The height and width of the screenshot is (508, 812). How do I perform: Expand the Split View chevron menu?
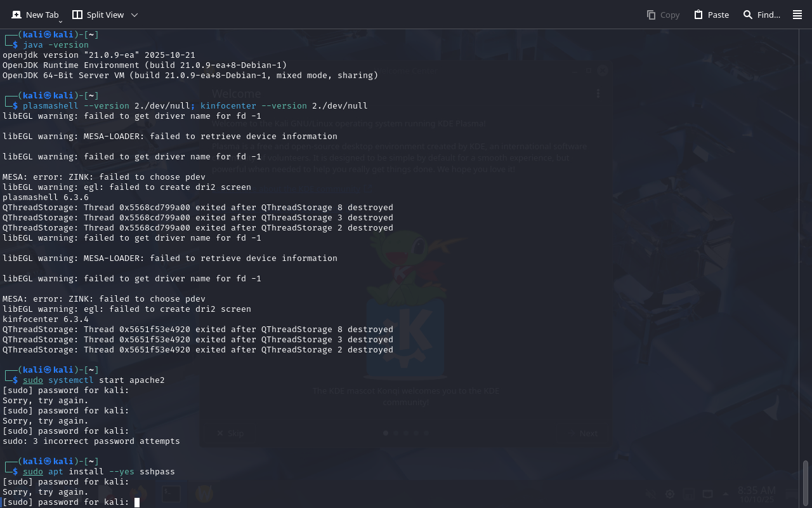tap(134, 15)
